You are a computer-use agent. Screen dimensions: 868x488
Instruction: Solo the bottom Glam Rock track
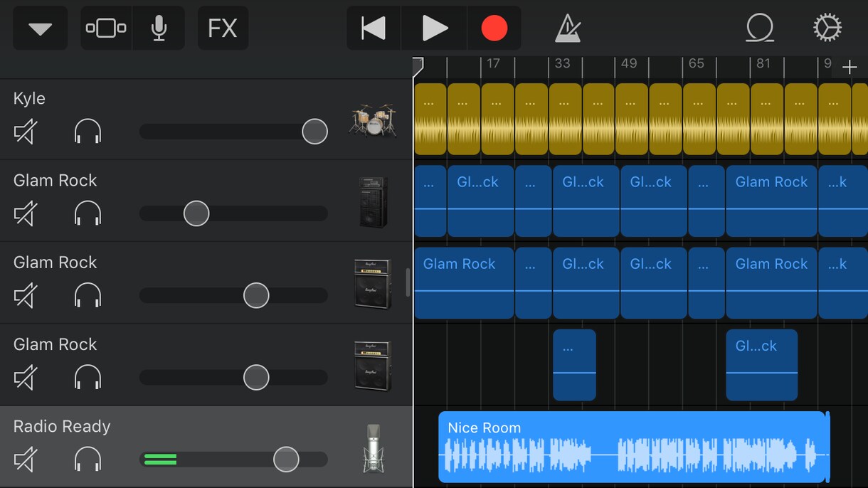(88, 377)
